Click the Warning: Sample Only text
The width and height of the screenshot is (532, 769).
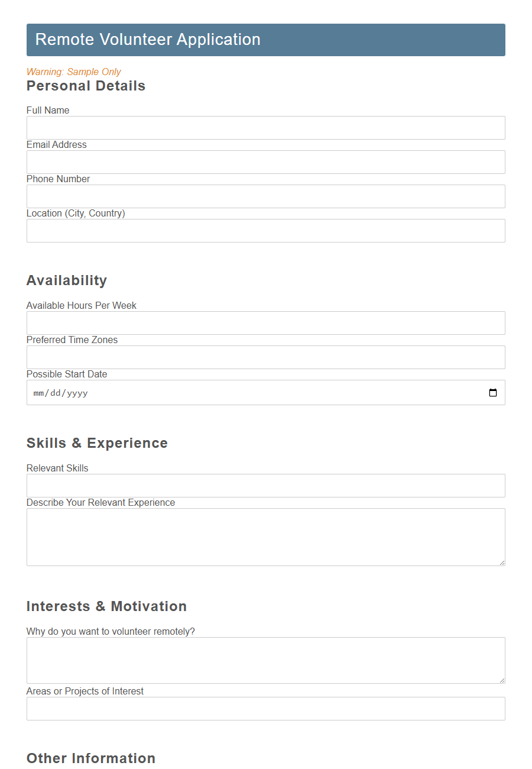pos(73,72)
